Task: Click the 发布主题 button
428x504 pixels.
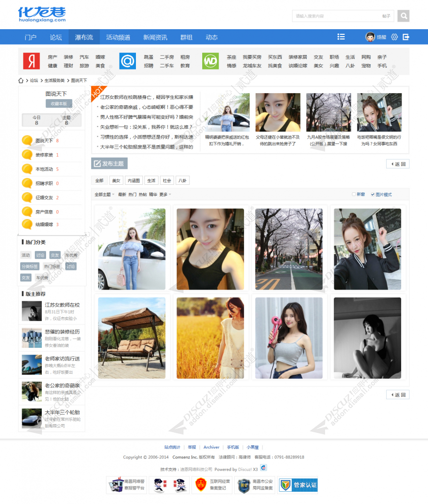Action: [109, 163]
